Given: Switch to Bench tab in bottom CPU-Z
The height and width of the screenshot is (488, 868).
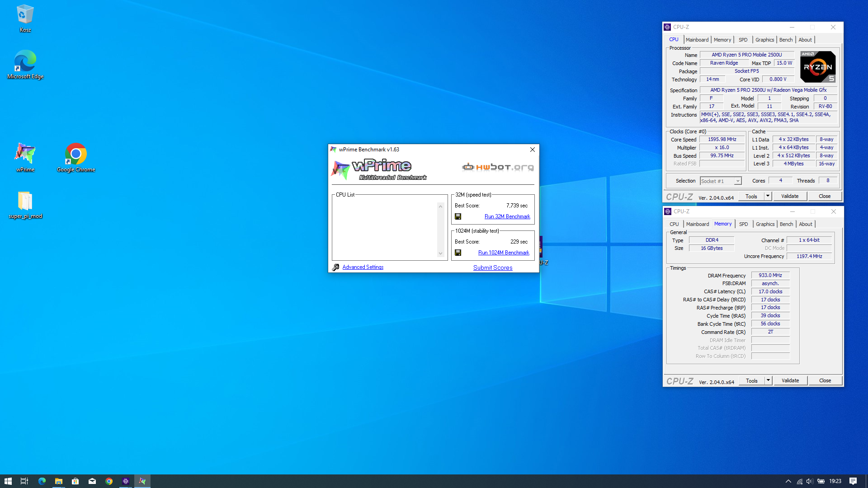Looking at the screenshot, I should [786, 224].
